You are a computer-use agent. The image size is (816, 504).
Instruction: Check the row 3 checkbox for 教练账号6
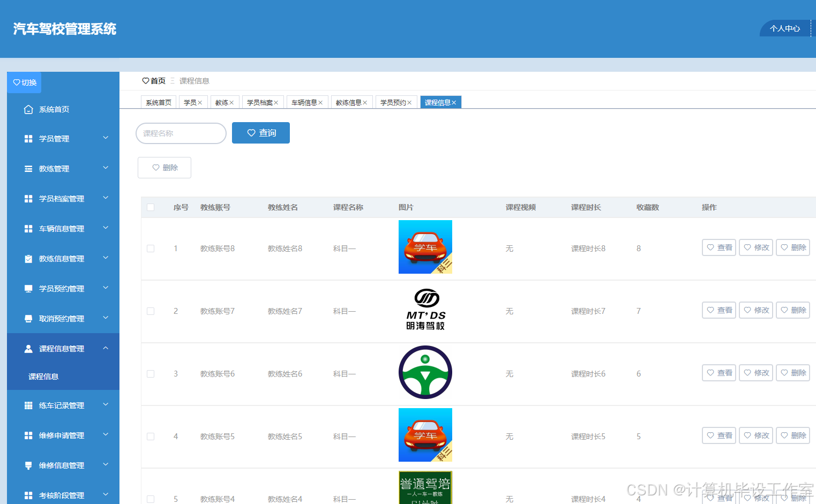tap(151, 374)
